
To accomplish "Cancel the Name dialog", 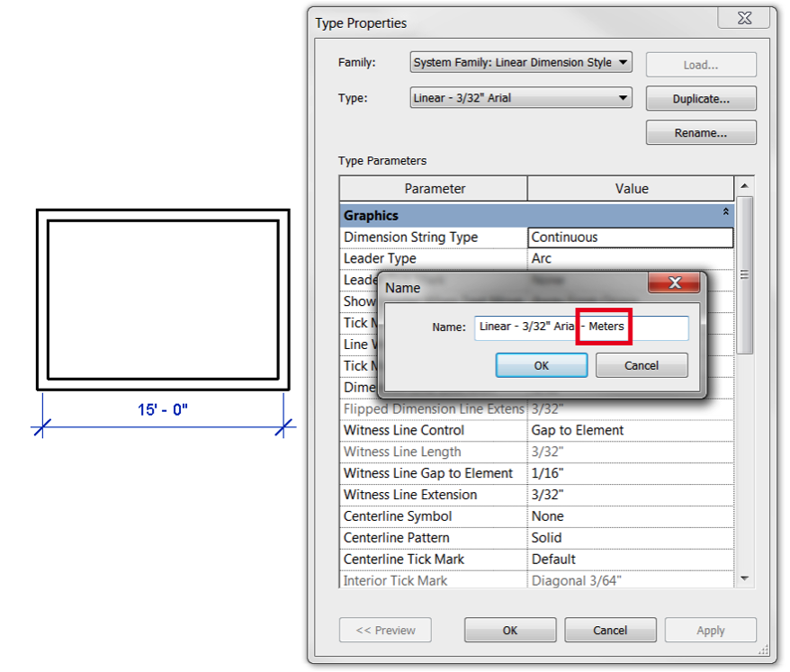I will [x=641, y=364].
